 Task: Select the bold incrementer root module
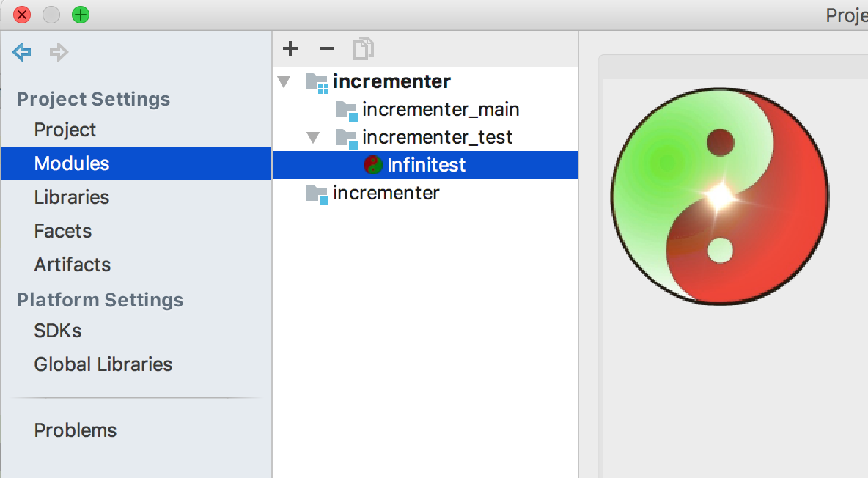pyautogui.click(x=392, y=82)
